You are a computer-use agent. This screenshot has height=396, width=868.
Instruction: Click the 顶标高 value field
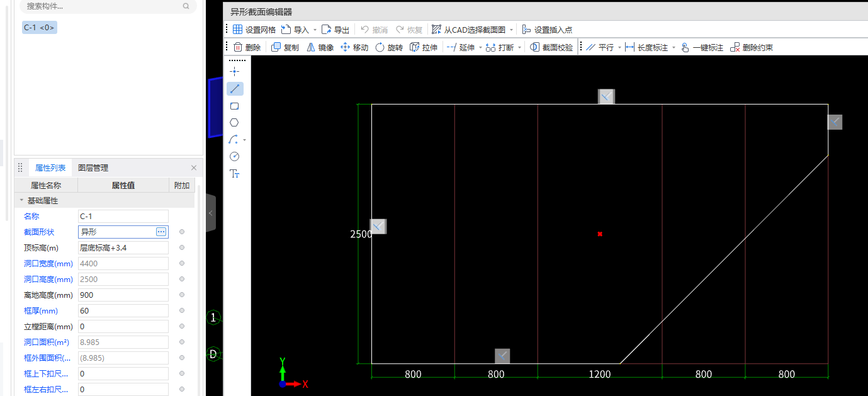click(x=123, y=248)
